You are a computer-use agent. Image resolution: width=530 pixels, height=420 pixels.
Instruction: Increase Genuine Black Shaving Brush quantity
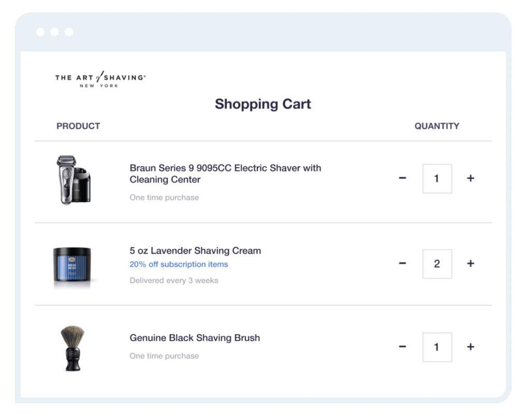pos(470,346)
